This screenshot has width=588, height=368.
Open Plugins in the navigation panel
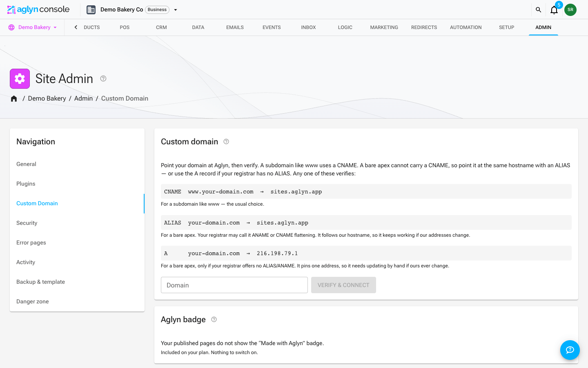77,184
